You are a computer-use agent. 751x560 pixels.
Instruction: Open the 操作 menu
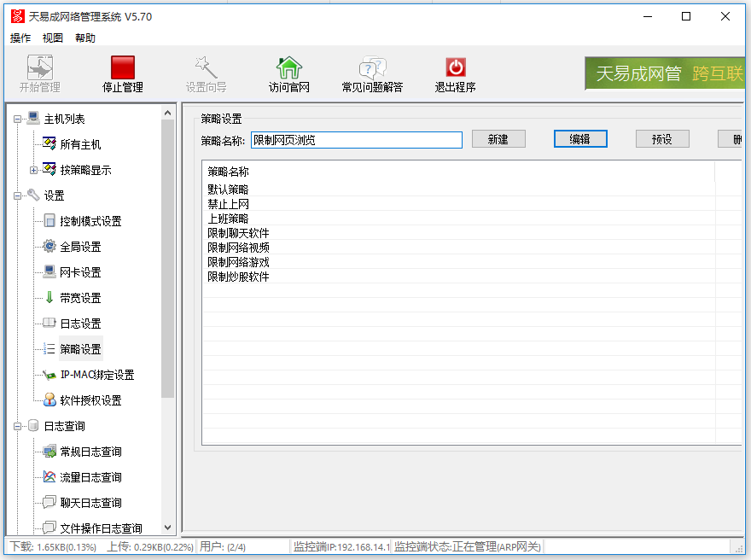pos(20,38)
